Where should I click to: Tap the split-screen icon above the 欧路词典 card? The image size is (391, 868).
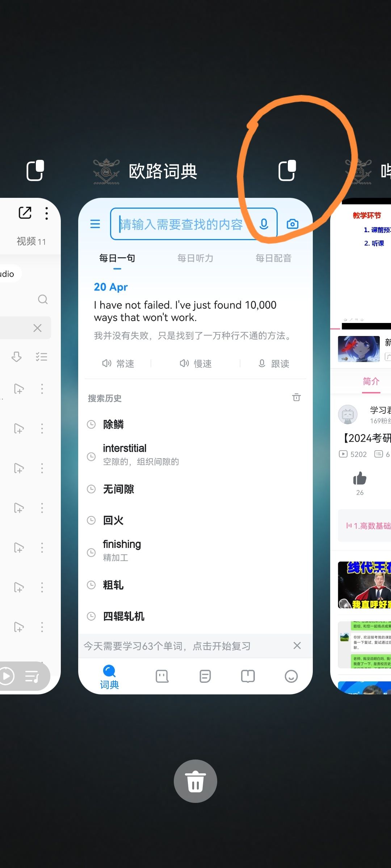(287, 170)
